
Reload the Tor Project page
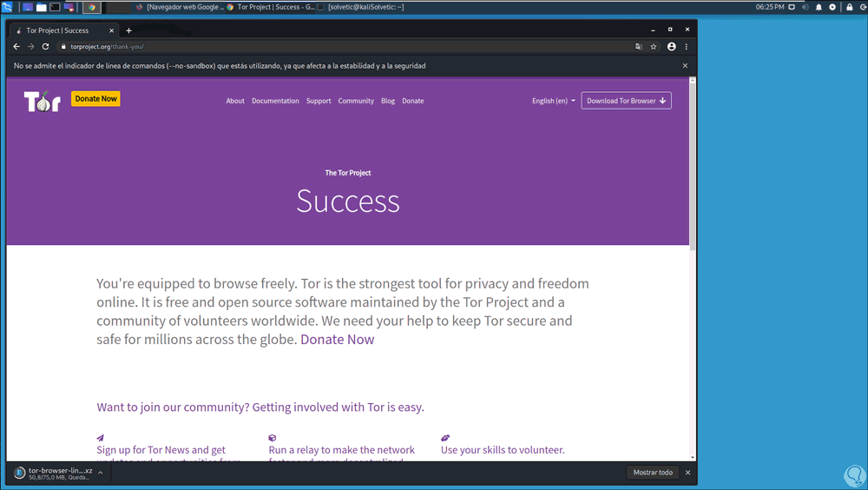(45, 47)
